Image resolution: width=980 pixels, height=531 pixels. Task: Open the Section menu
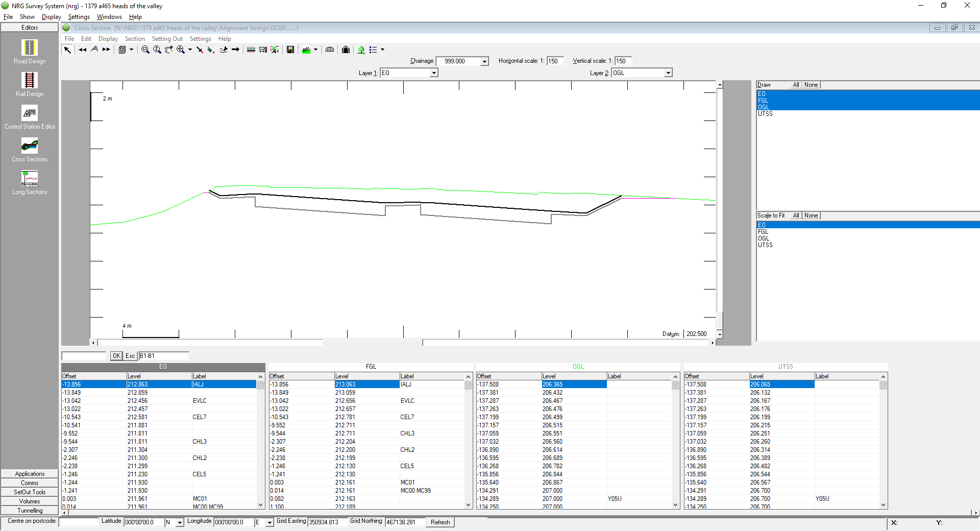point(135,39)
